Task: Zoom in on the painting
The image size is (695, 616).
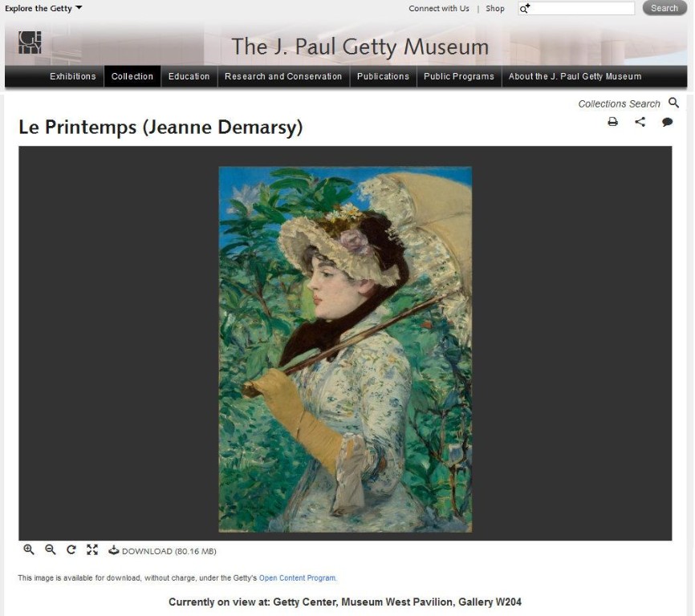Action: pos(29,549)
